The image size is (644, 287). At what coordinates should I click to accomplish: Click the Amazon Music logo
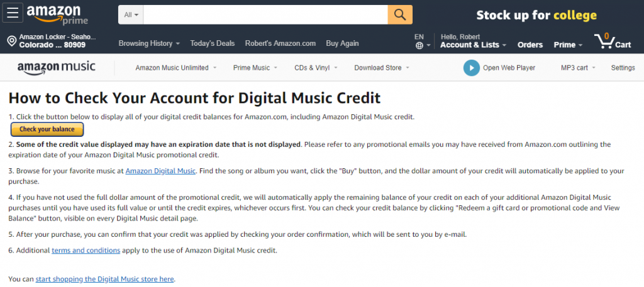click(56, 68)
